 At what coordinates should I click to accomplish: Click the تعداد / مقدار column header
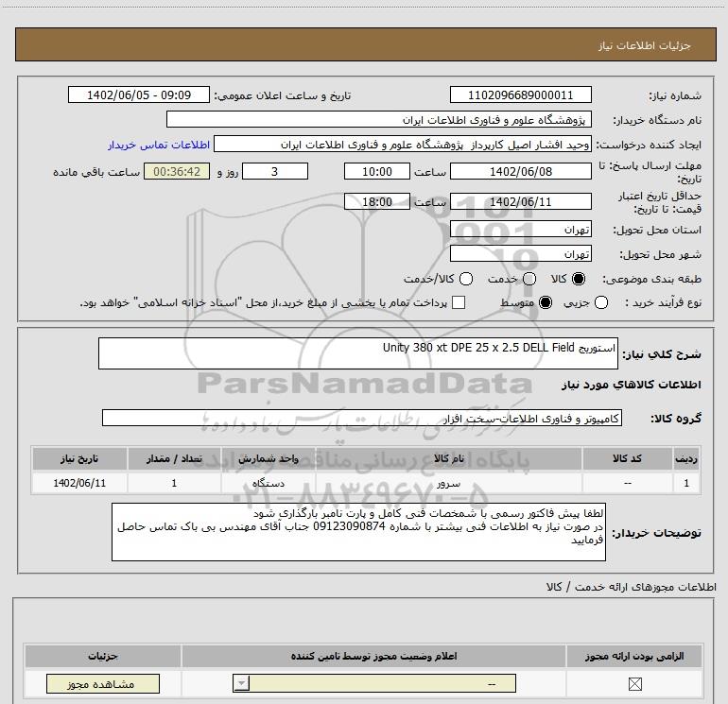point(174,458)
